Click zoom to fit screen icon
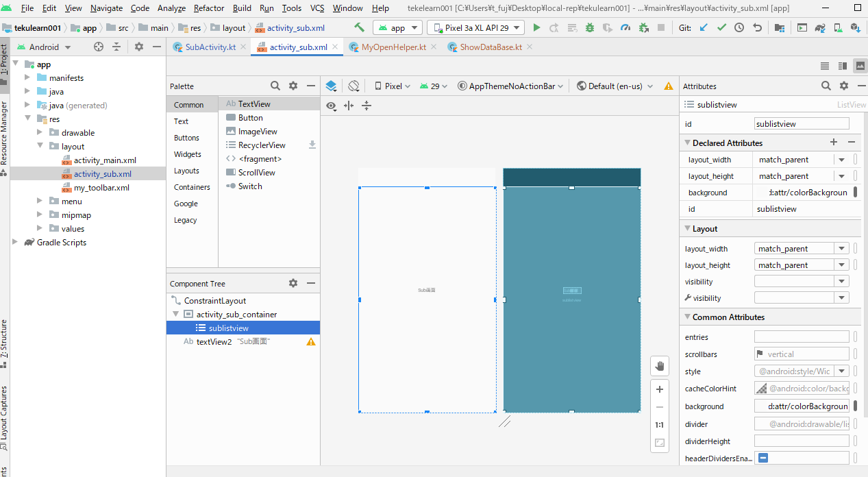 (x=660, y=443)
